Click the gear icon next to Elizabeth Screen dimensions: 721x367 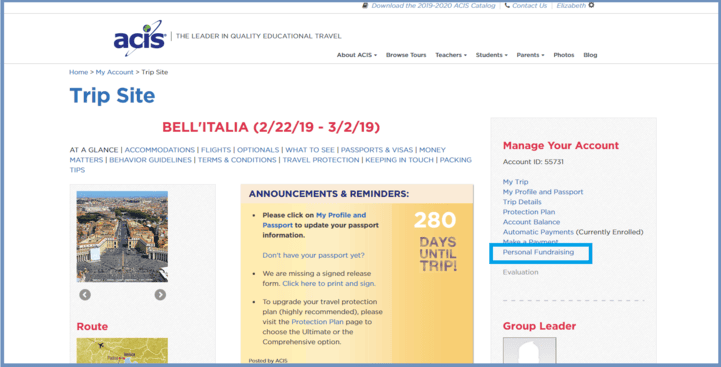click(x=591, y=5)
